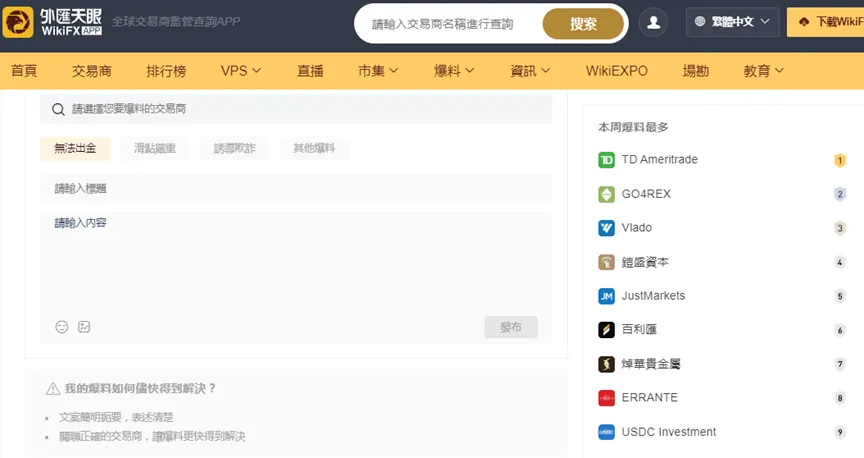Click the download app icon
Screen dimensions: 864x458
(x=804, y=22)
